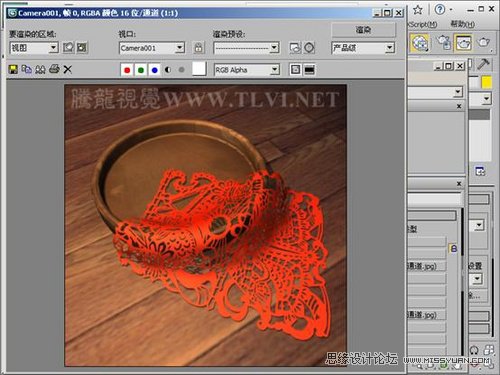The height and width of the screenshot is (375, 500).
Task: Toggle the green channel button
Action: point(141,70)
